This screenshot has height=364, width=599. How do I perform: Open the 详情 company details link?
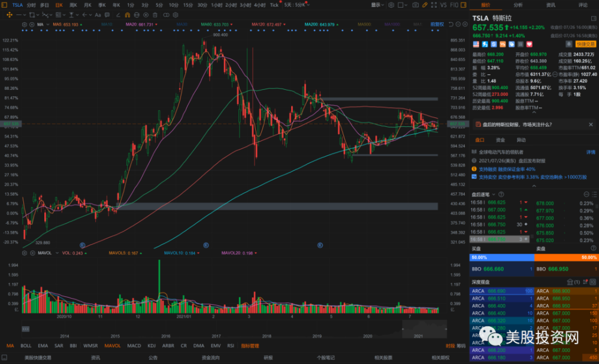(x=591, y=152)
